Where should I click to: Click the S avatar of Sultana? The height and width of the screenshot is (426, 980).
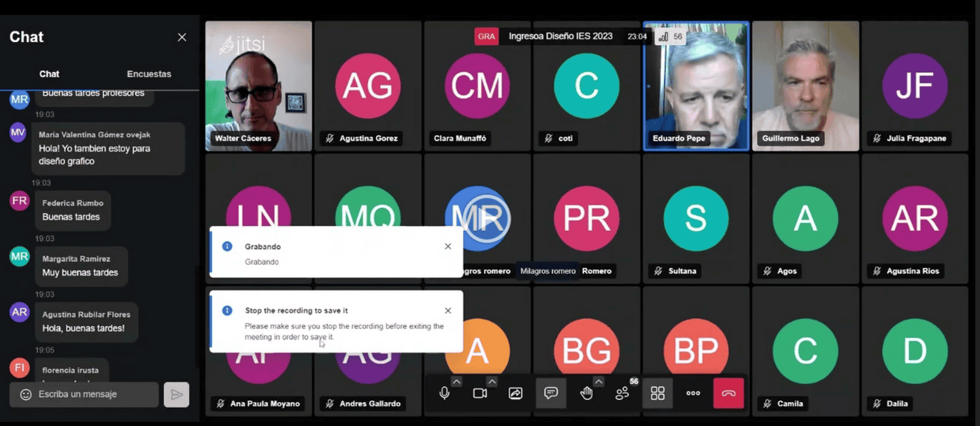(x=696, y=218)
